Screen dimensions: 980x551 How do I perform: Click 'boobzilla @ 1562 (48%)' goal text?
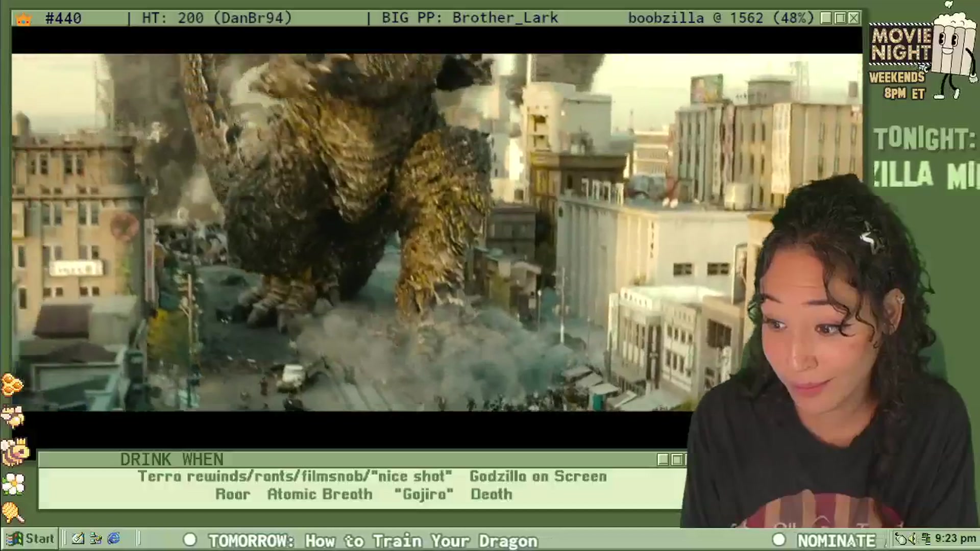pyautogui.click(x=721, y=18)
